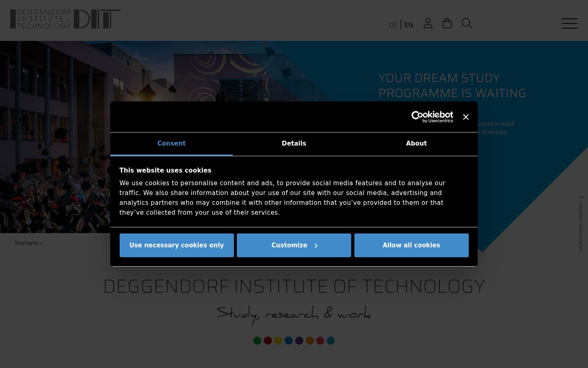Viewport: 588px width, 368px height.
Task: Click the 'Study, research & work' tagline
Action: point(294,314)
